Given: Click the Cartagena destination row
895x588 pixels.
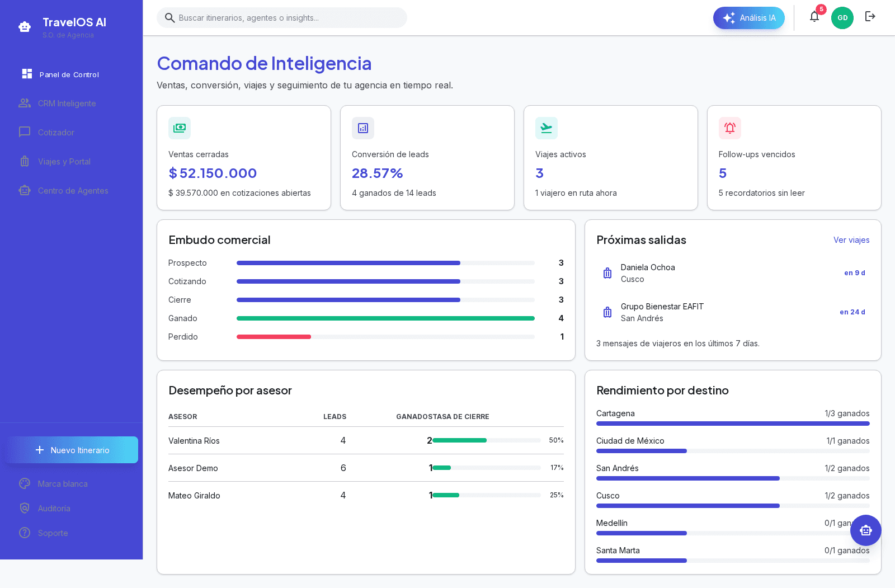Looking at the screenshot, I should 733,417.
